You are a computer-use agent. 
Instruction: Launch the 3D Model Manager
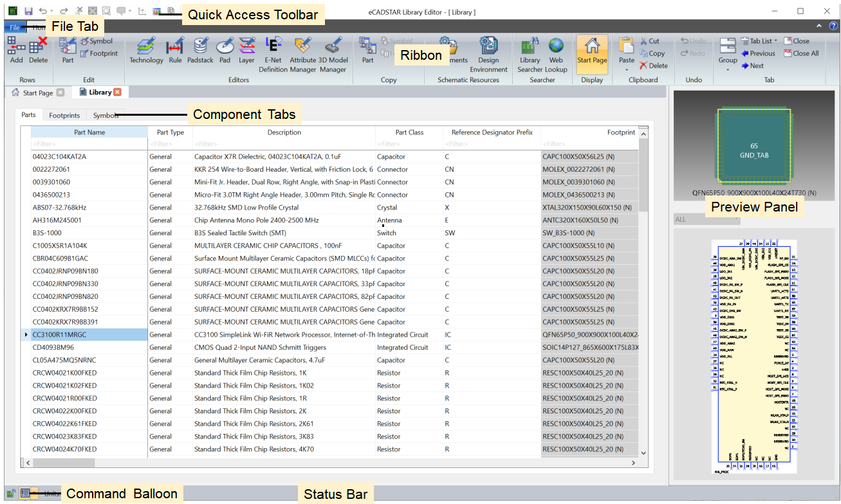click(x=333, y=51)
